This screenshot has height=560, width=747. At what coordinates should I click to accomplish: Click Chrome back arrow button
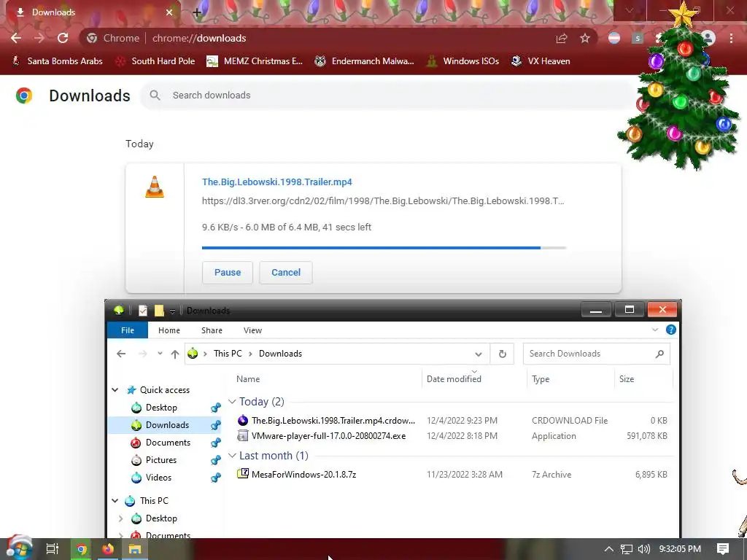16,38
